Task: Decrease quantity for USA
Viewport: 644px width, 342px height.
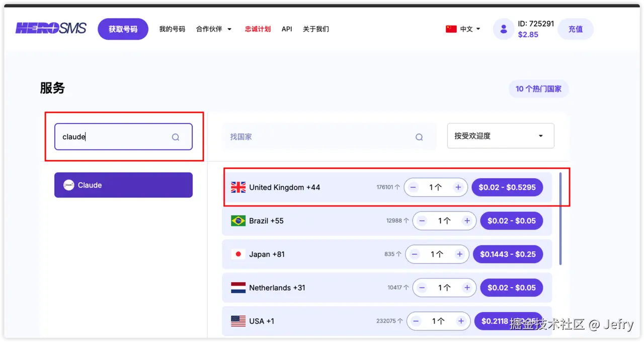Action: coord(416,321)
